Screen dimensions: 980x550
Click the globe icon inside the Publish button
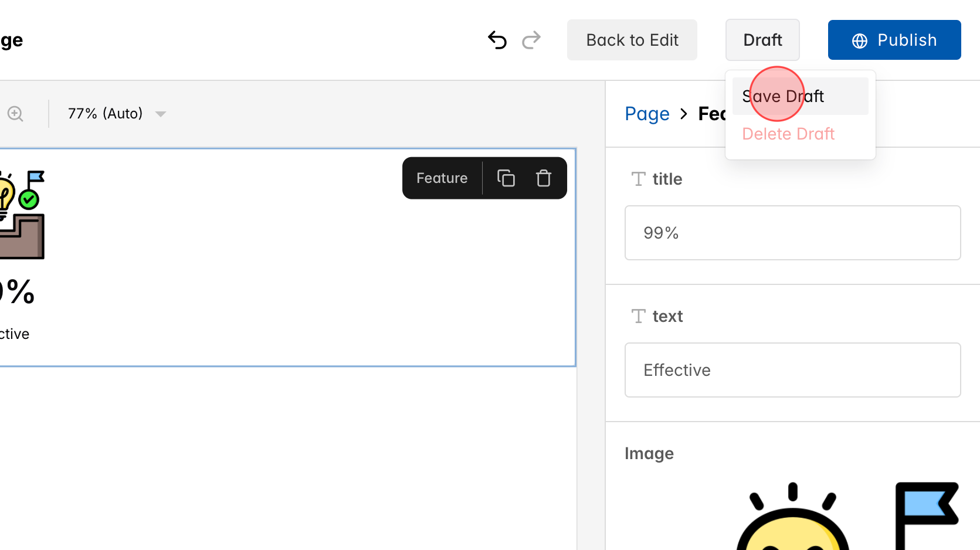click(859, 40)
